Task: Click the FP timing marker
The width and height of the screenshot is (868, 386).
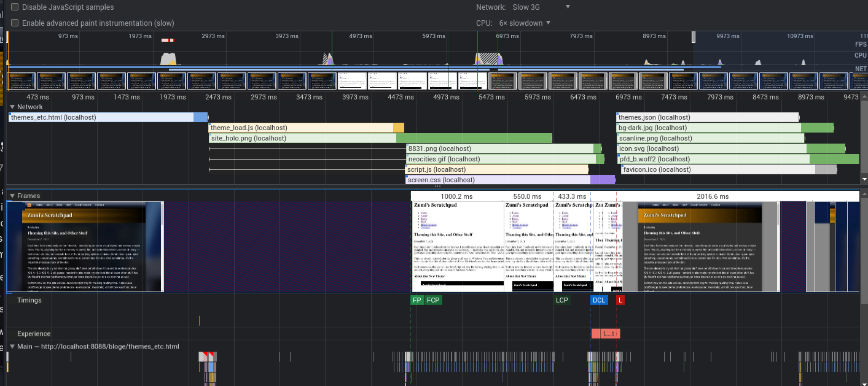Action: click(417, 300)
